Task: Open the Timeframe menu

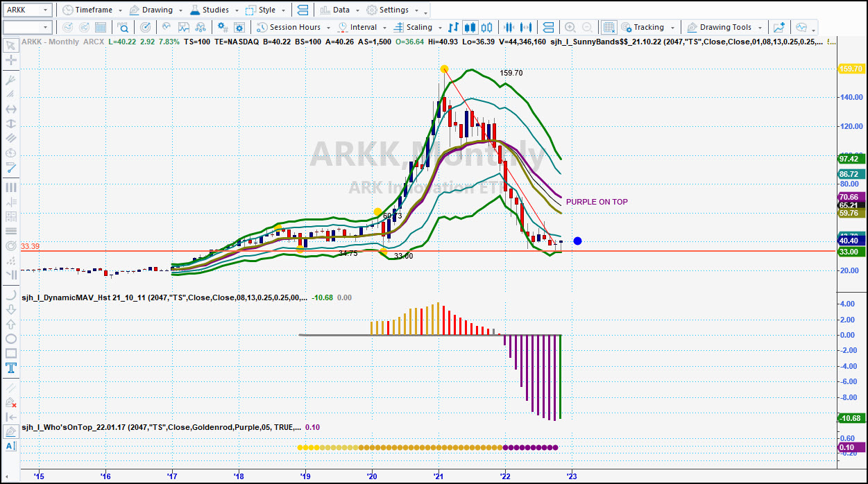Action: click(92, 10)
